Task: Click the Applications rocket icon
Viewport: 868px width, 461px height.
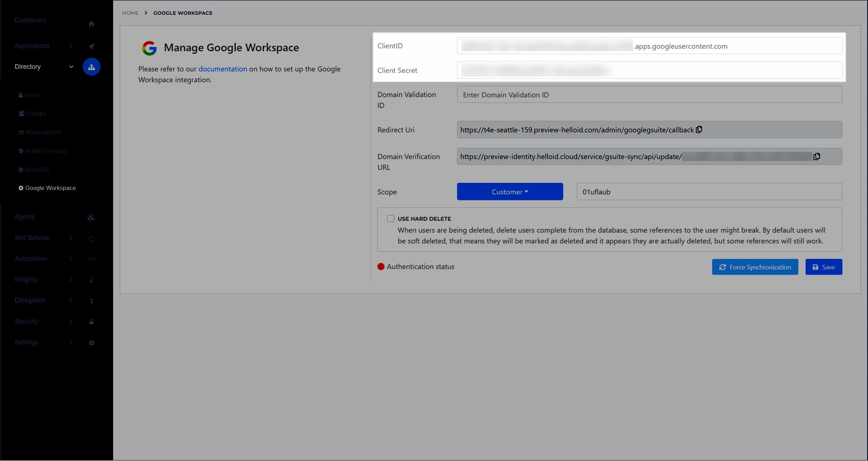Action: 91,46
